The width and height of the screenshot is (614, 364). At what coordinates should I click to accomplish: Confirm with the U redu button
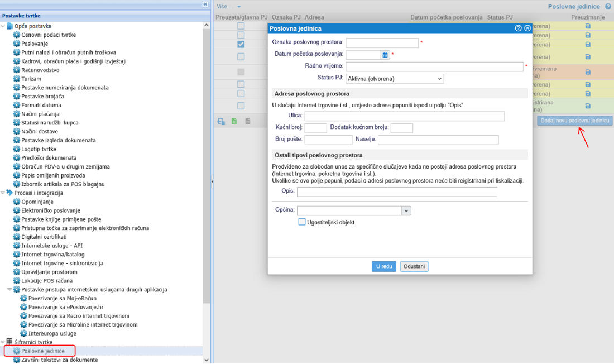click(x=383, y=266)
